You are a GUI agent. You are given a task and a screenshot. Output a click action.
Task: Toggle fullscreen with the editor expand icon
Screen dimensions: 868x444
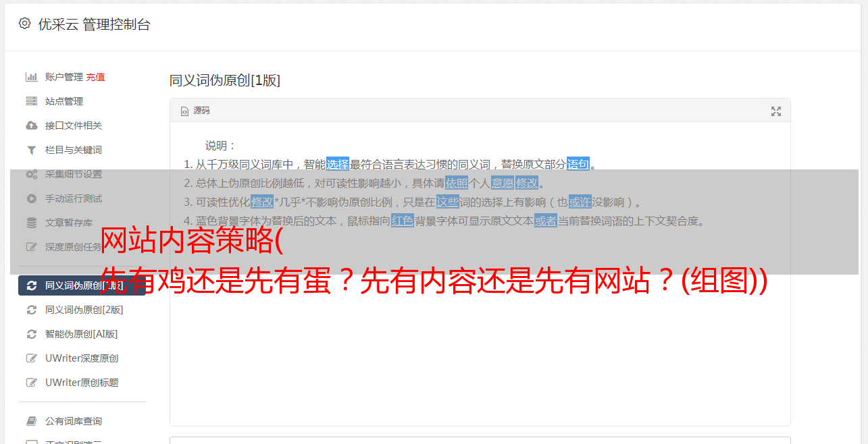[x=776, y=111]
